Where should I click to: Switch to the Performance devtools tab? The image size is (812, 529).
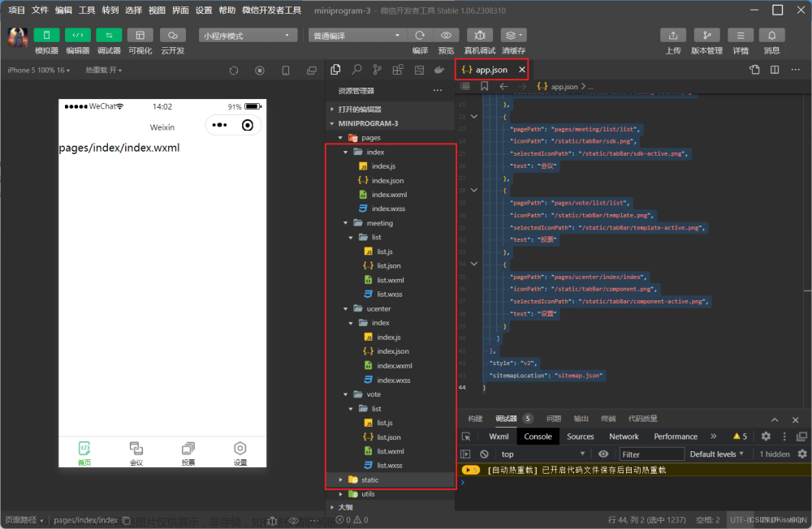676,437
